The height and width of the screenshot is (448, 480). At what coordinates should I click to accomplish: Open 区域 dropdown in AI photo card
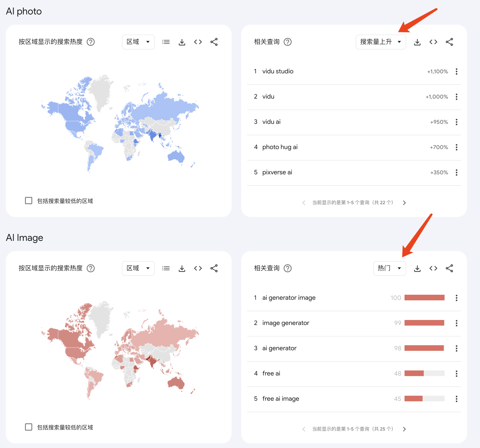coord(138,42)
